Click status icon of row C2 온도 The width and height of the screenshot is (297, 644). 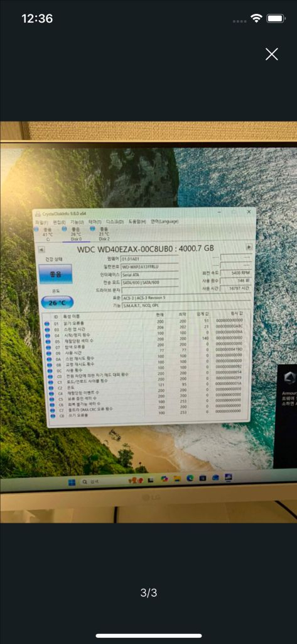50,387
